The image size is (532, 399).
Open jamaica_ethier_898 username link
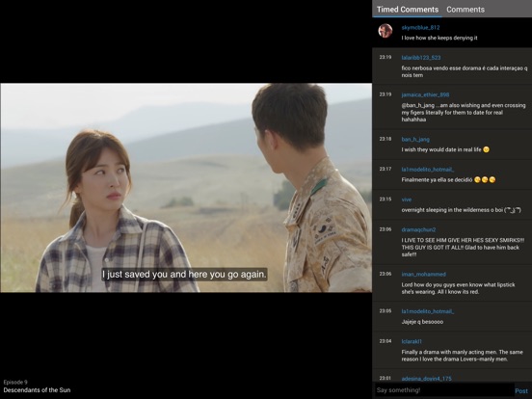425,94
